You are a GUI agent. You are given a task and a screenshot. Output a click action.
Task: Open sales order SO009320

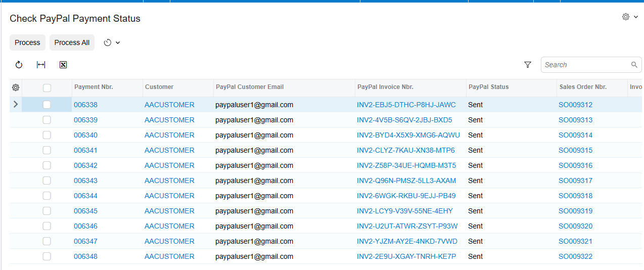point(575,226)
